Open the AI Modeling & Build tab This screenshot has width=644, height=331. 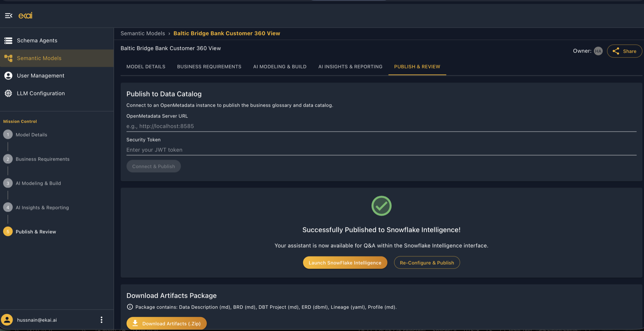click(x=280, y=67)
